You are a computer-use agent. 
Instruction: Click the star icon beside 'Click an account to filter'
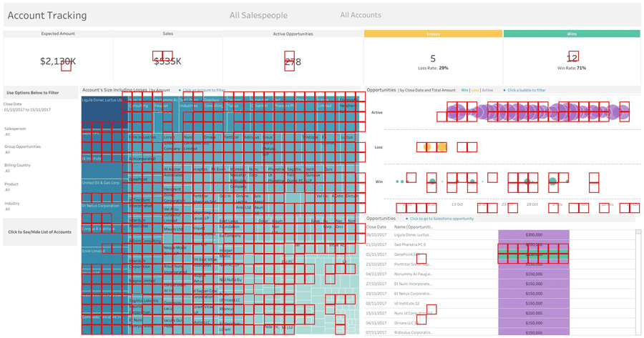[x=180, y=90]
